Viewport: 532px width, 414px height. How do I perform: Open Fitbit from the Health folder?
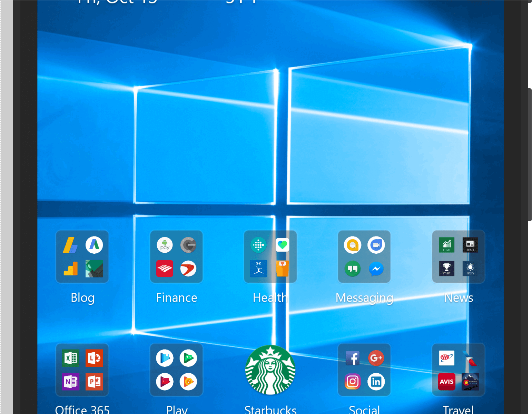(x=258, y=245)
